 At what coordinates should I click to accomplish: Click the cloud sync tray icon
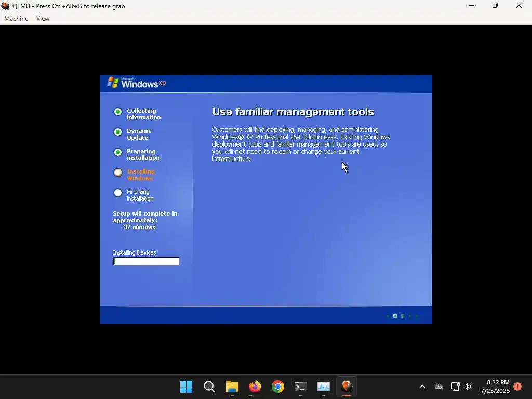439,387
